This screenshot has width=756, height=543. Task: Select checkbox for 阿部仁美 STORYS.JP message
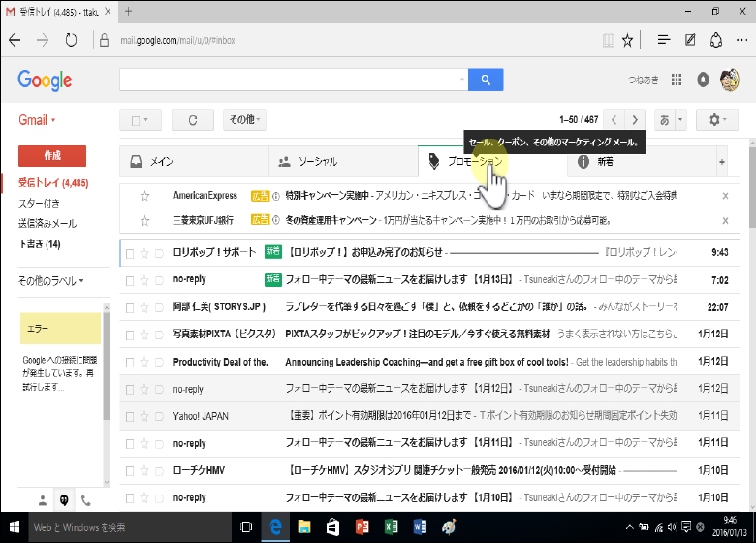tap(130, 308)
